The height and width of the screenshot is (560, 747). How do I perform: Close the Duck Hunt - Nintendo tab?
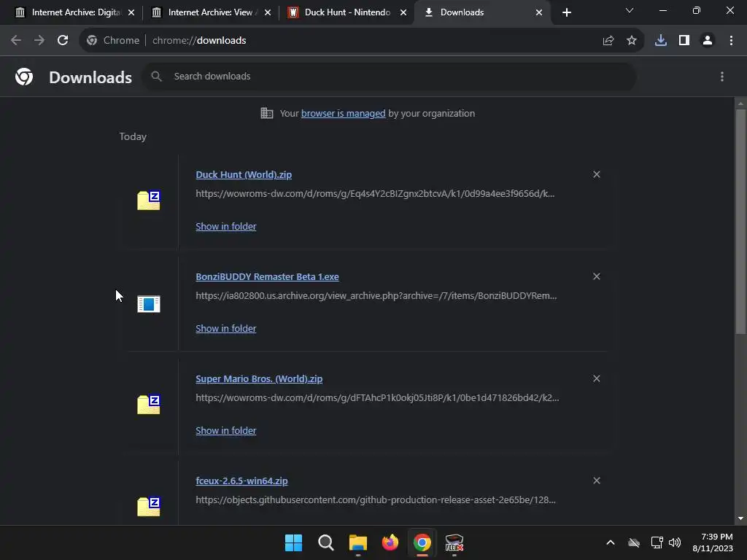403,12
